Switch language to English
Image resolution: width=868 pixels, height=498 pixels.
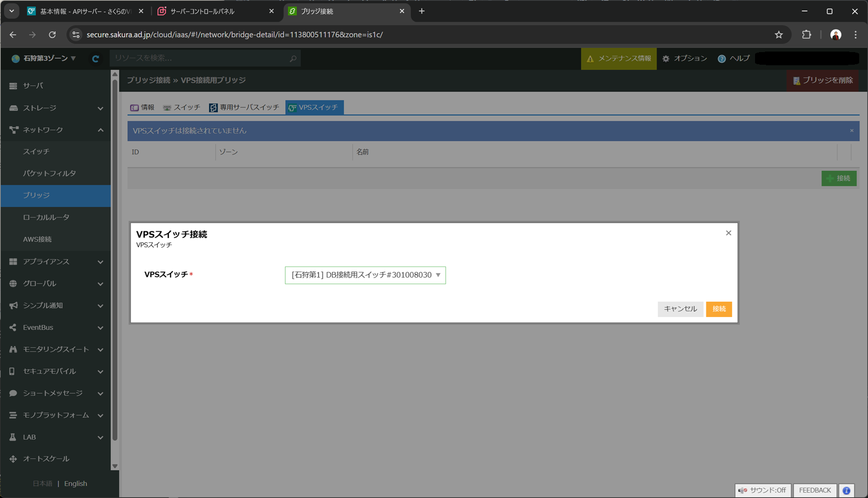(76, 484)
